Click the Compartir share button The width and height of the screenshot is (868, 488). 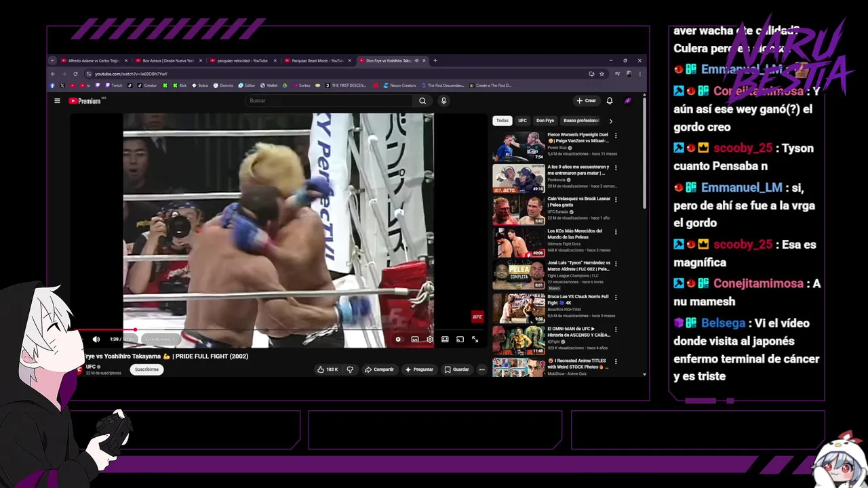pos(379,369)
